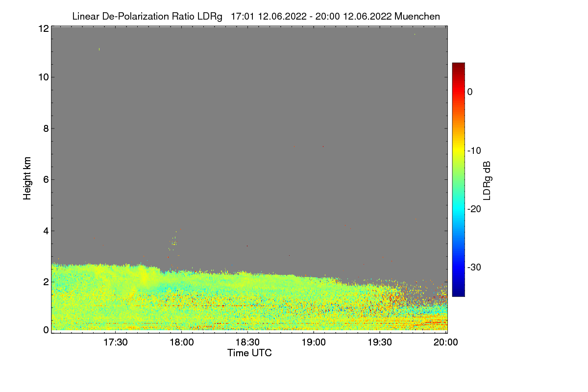Click the 'Time UTC' axis label
Viewport: 588px width, 392px height.
249,353
